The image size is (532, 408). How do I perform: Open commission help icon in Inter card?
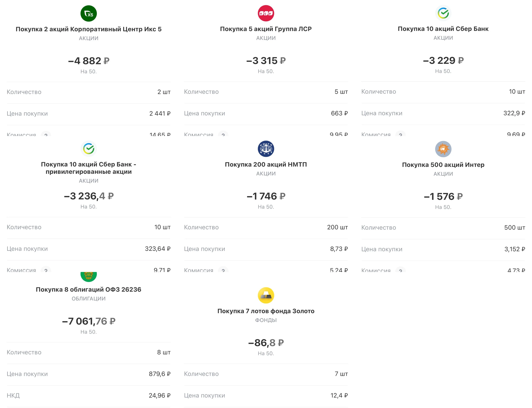click(x=400, y=269)
